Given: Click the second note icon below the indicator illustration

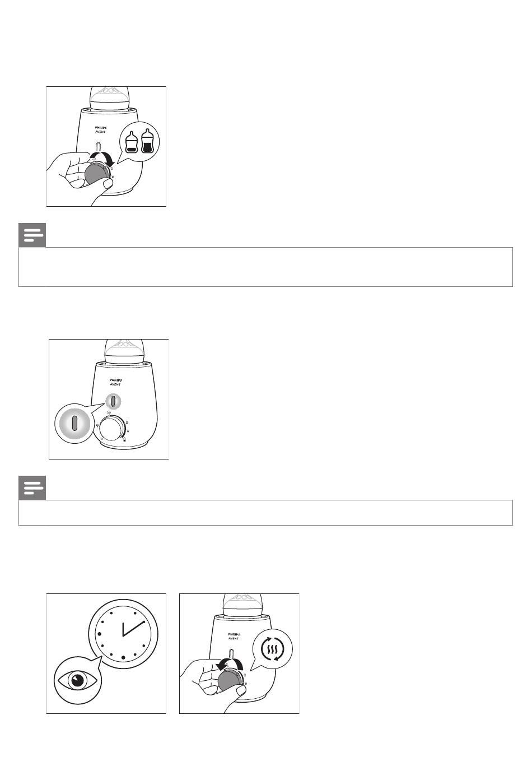Looking at the screenshot, I should click(32, 489).
